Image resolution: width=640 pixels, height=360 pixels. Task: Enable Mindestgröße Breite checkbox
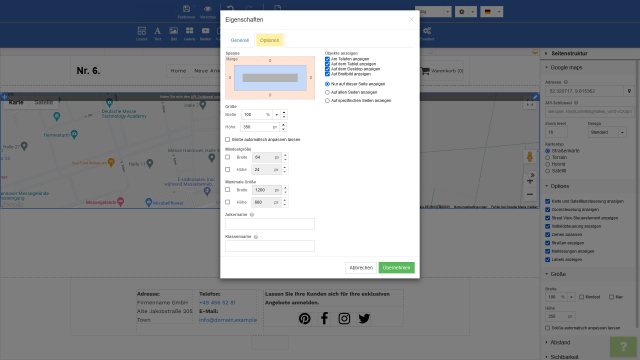pos(228,157)
